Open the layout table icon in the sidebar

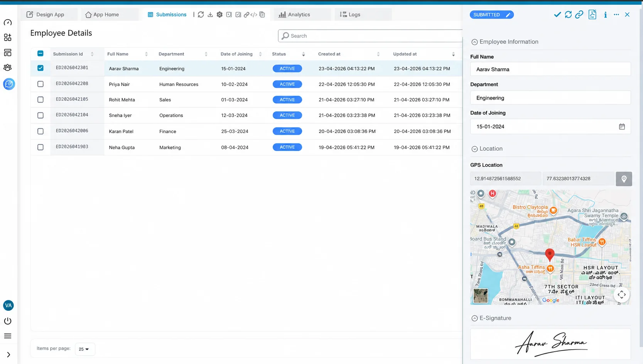click(8, 52)
